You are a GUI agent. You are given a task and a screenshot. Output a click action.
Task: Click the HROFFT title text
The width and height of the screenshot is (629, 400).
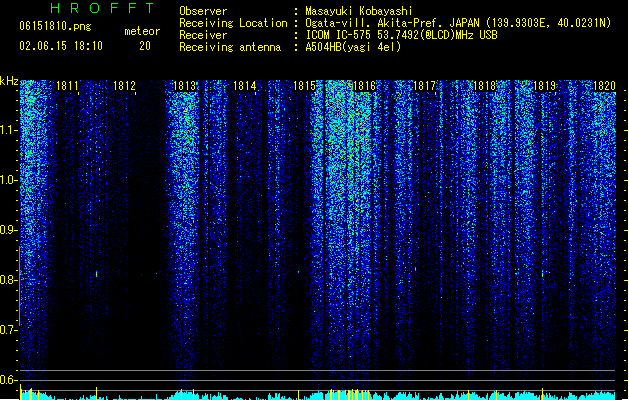(103, 8)
